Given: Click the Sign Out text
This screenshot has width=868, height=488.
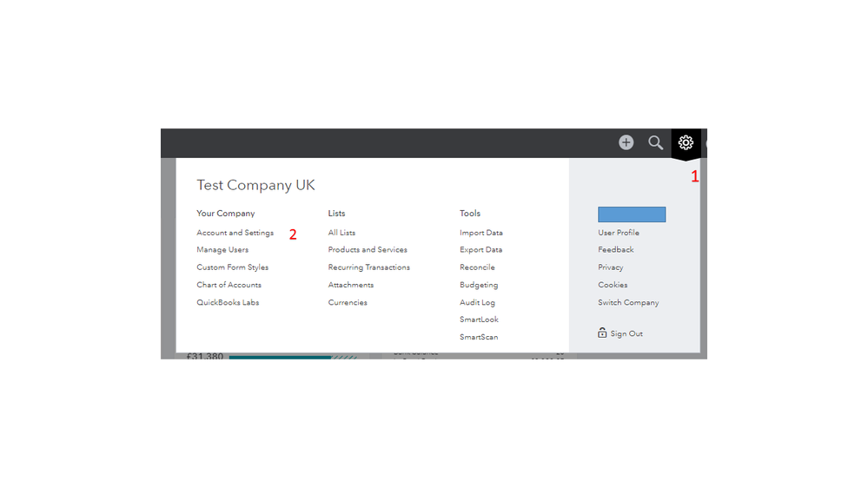Looking at the screenshot, I should 626,333.
